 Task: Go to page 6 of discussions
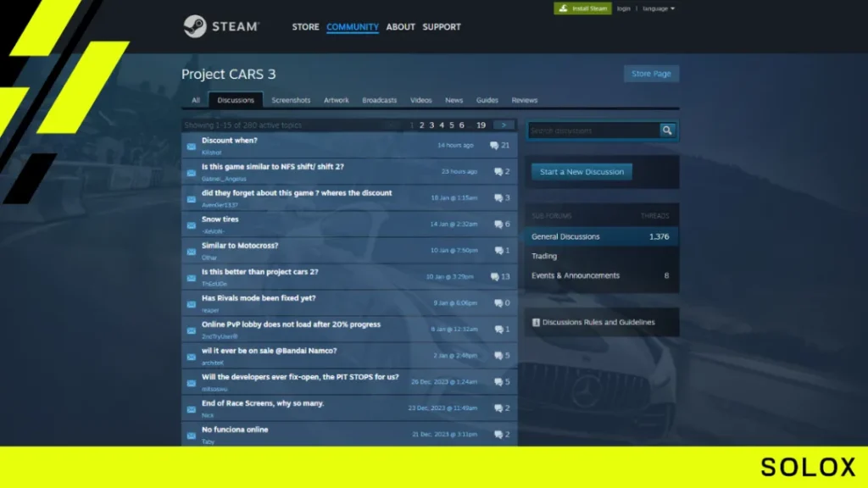(461, 125)
